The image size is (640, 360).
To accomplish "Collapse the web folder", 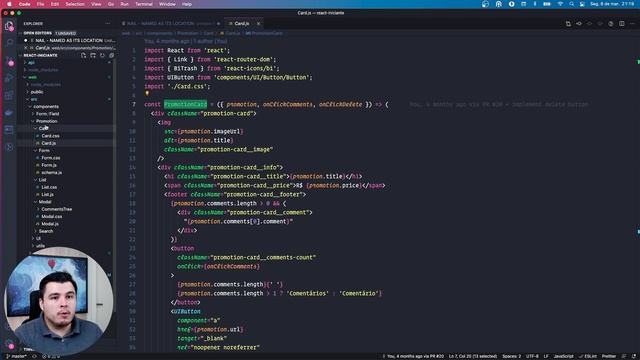I will coord(32,77).
